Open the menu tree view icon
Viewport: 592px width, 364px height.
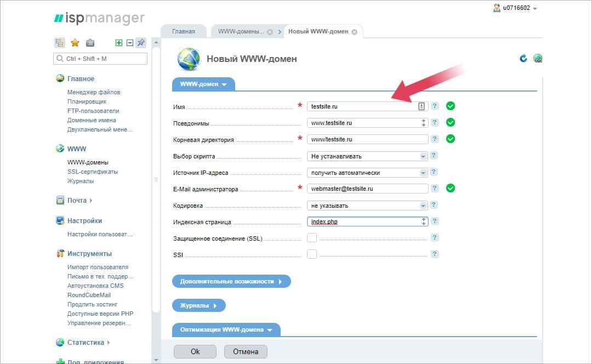pyautogui.click(x=60, y=43)
